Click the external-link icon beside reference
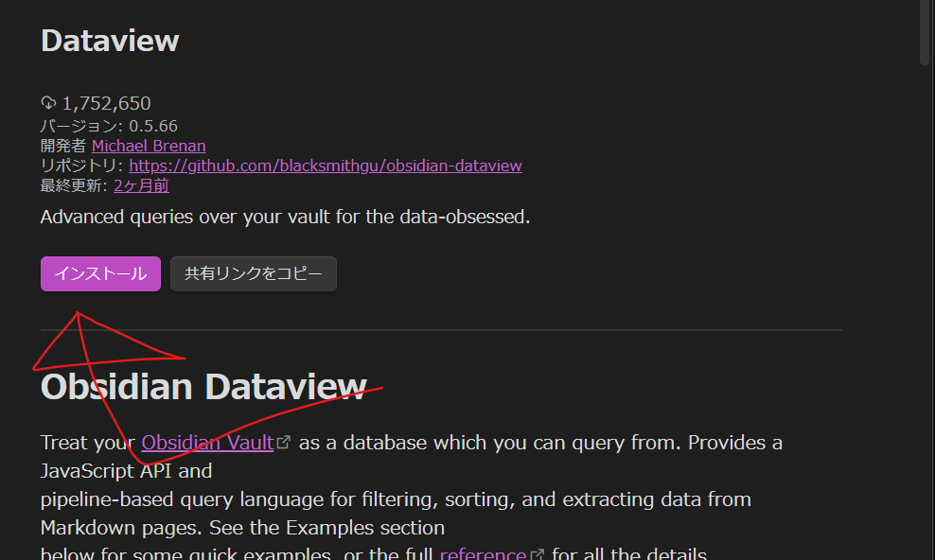 [536, 552]
